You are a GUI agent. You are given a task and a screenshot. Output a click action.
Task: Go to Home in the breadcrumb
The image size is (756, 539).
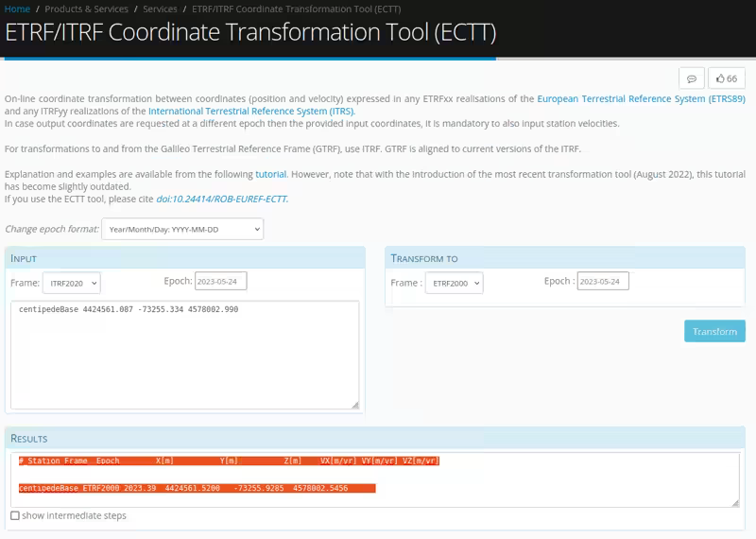click(17, 9)
